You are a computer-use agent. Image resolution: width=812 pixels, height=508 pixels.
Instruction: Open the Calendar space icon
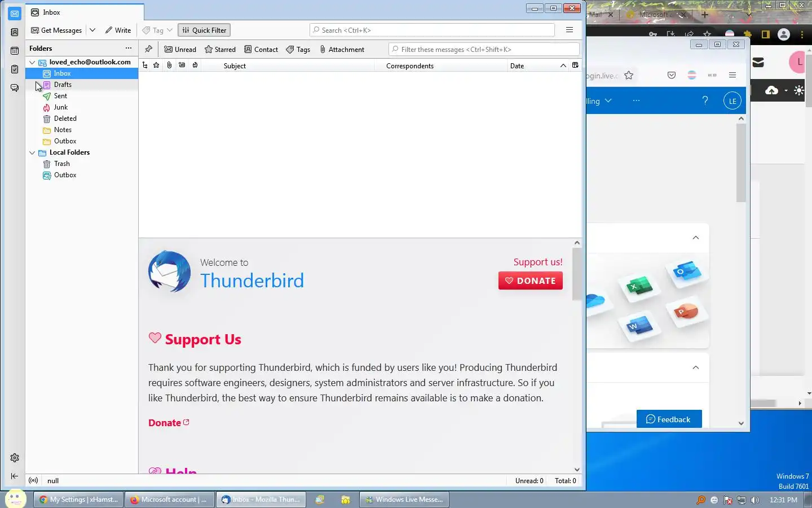coord(15,51)
